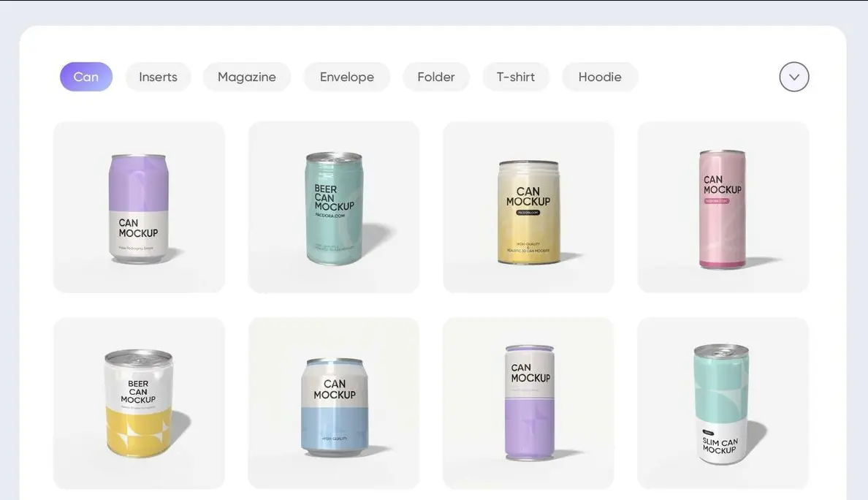868x500 pixels.
Task: Select the Envelope category chip
Action: 347,75
